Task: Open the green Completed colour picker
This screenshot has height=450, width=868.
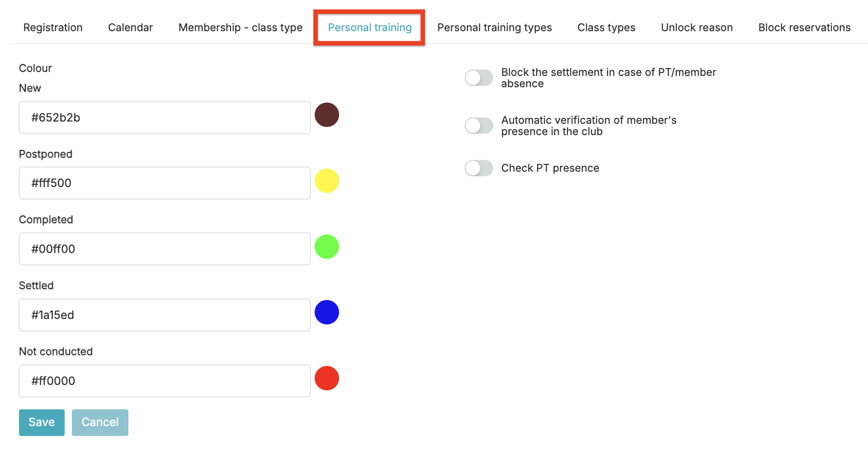Action: click(326, 247)
